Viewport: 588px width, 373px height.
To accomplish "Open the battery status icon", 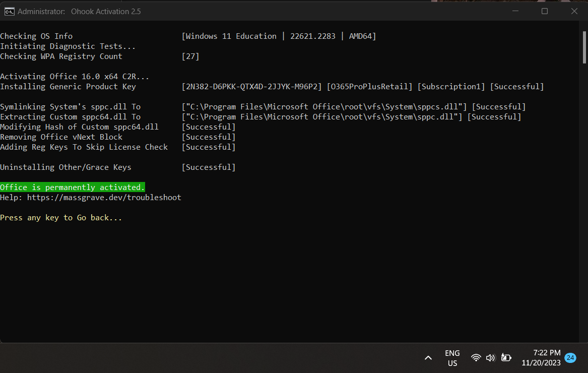I will pyautogui.click(x=506, y=357).
